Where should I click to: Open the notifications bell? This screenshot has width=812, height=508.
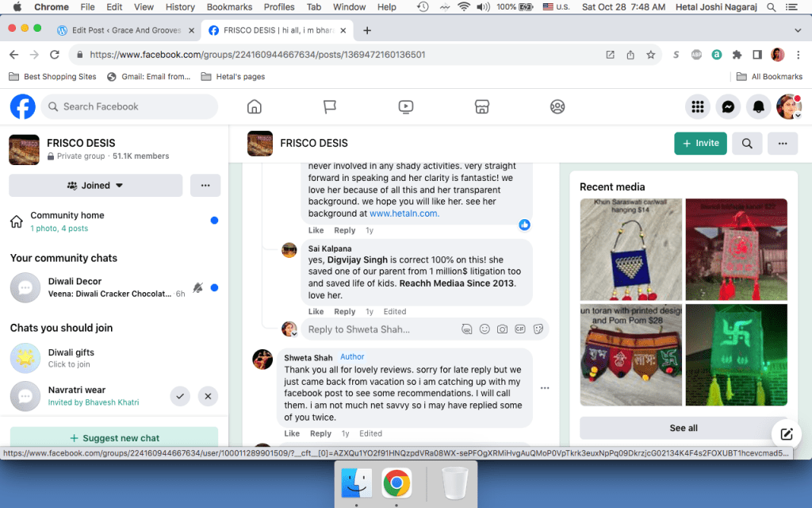tap(759, 106)
